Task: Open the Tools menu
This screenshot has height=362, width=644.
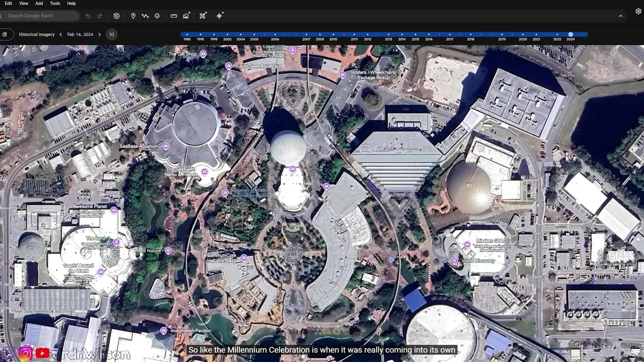Action: 55,4
